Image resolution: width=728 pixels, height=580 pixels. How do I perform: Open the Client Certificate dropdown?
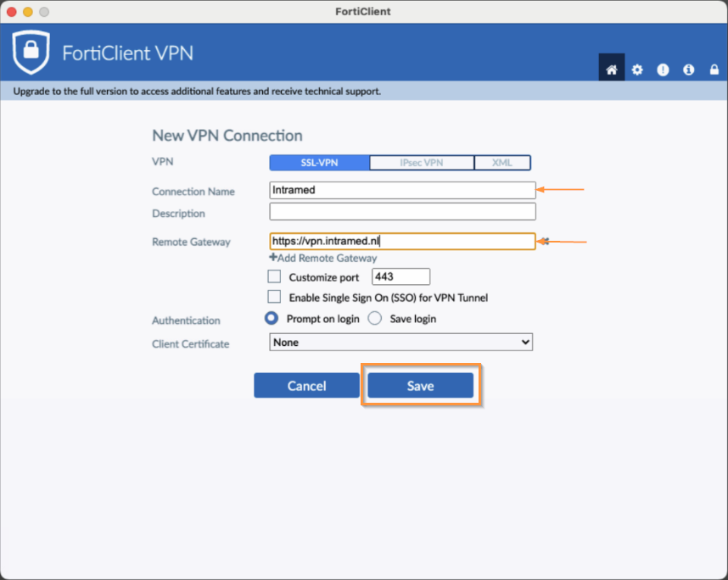pos(400,343)
